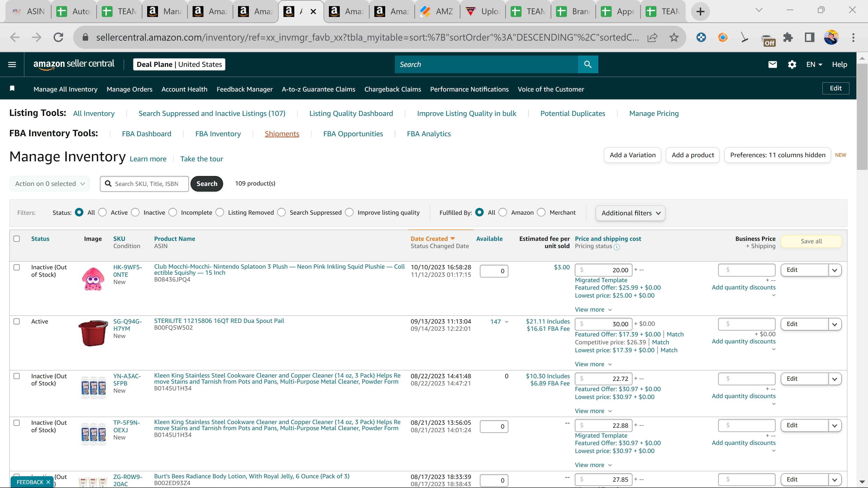Open Chrome three-dot menu
The width and height of the screenshot is (868, 488).
(853, 37)
